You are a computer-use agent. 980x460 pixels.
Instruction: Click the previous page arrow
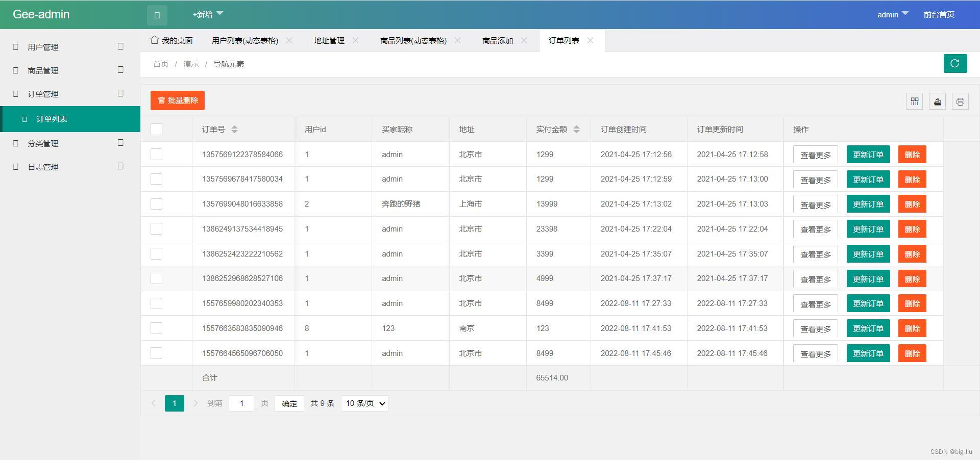[153, 403]
